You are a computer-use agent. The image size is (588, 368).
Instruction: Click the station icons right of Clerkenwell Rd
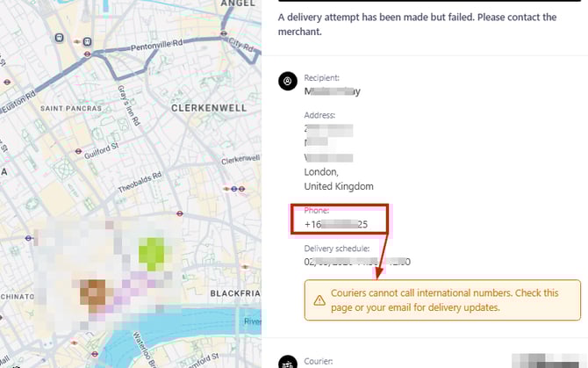[x=234, y=188]
